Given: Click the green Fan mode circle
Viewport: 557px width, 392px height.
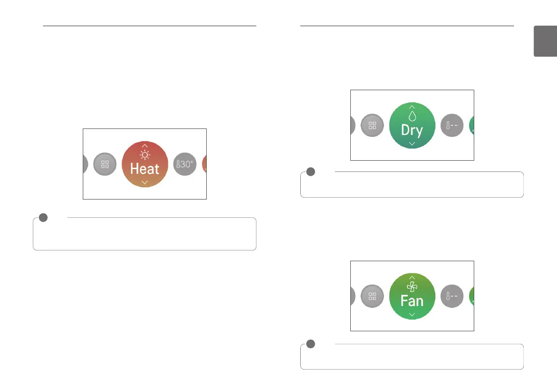Looking at the screenshot, I should click(412, 296).
